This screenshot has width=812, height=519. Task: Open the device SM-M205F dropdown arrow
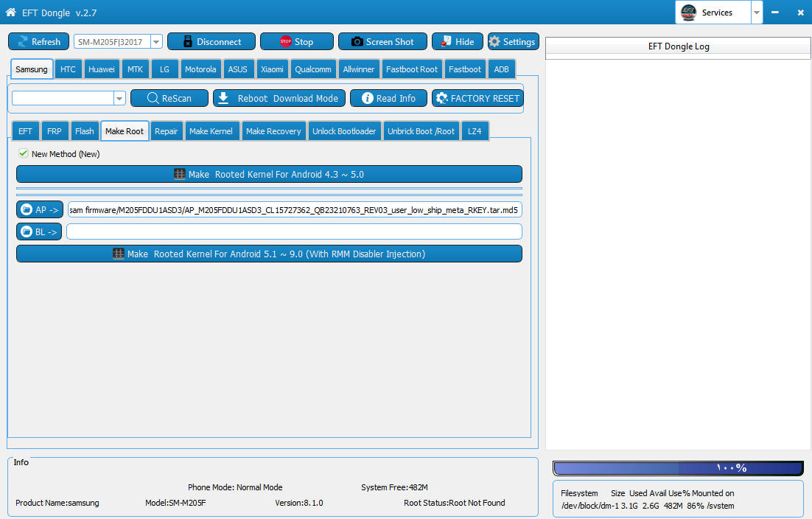(156, 41)
